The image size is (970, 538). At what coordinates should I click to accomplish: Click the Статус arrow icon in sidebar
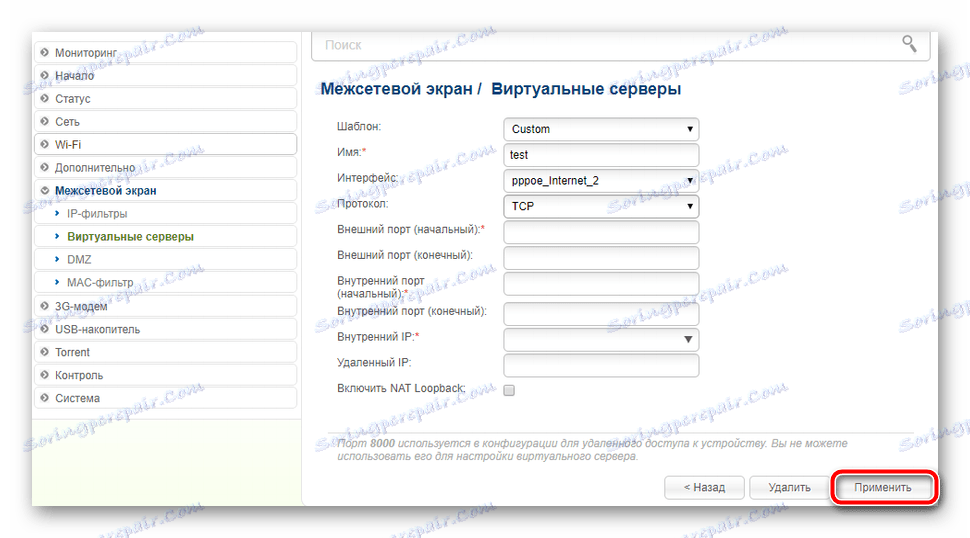(x=45, y=98)
